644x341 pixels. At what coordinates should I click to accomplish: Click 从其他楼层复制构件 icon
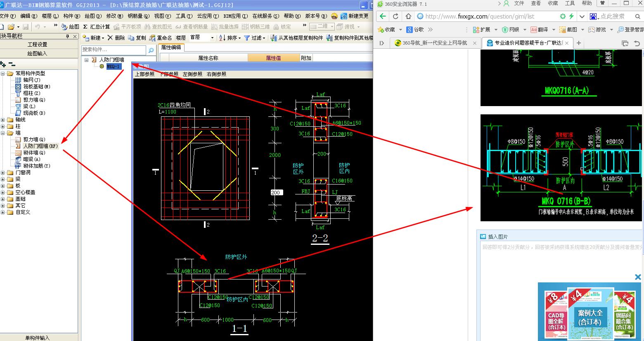274,38
